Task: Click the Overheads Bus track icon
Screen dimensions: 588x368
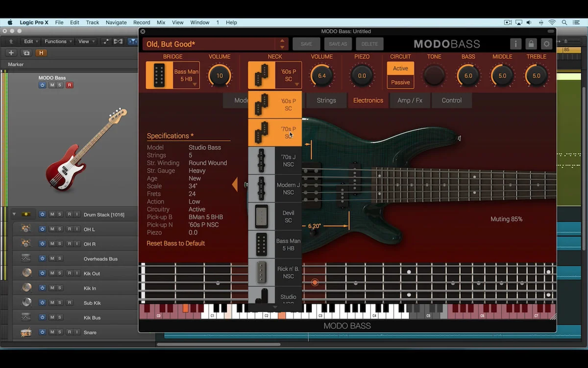Action: (26, 258)
